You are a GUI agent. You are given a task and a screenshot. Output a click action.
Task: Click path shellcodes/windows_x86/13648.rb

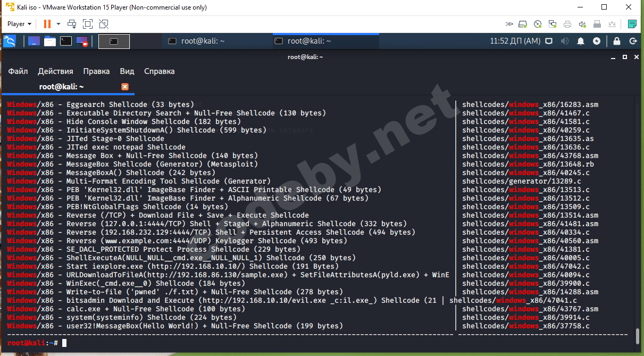click(x=528, y=164)
